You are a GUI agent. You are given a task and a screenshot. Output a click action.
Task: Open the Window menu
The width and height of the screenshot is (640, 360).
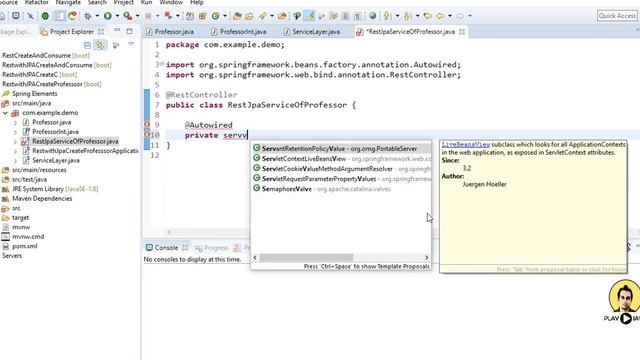pos(171,2)
